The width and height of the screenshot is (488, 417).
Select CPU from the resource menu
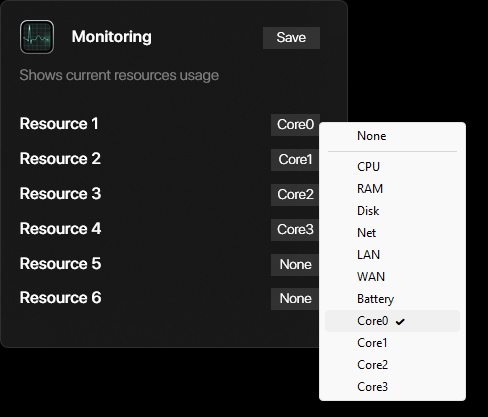tap(392, 167)
